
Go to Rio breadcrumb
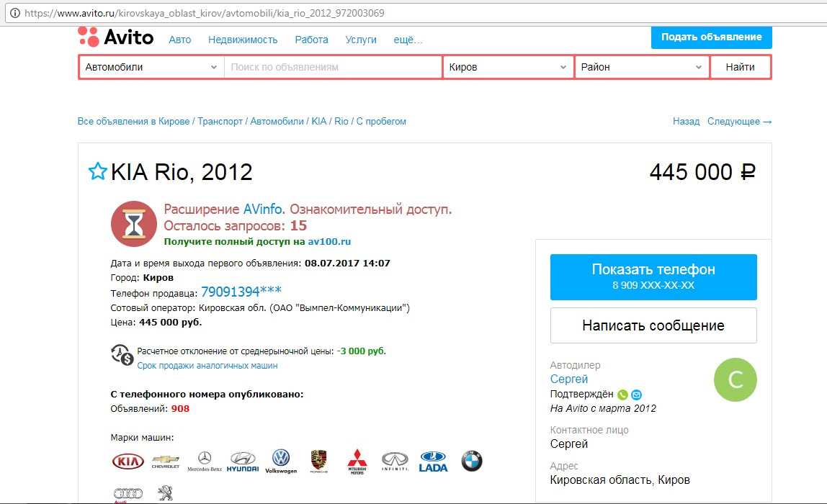pyautogui.click(x=341, y=121)
